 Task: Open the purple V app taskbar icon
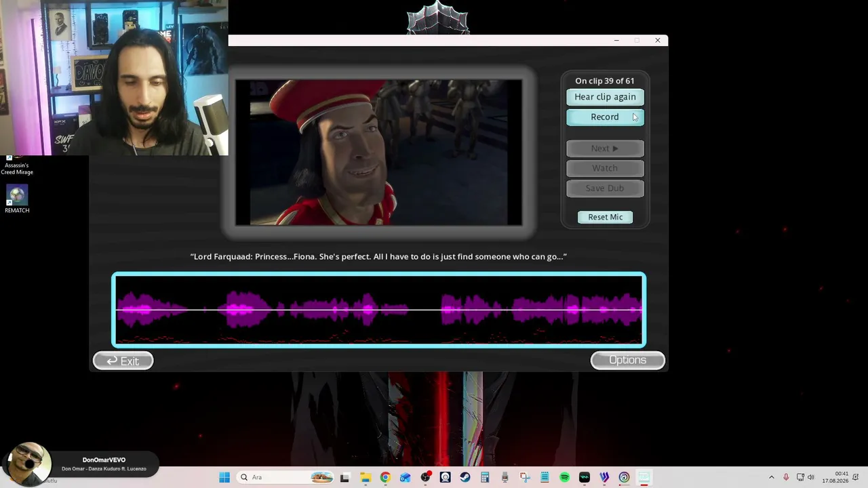[x=604, y=477]
